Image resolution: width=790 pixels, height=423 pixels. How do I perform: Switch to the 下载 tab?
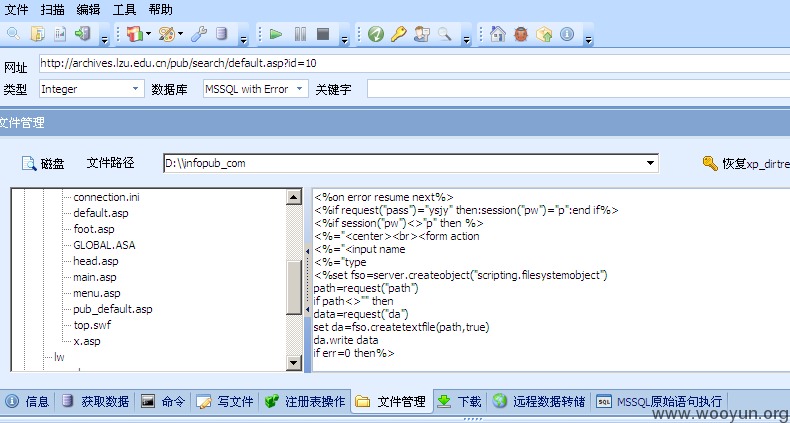459,401
